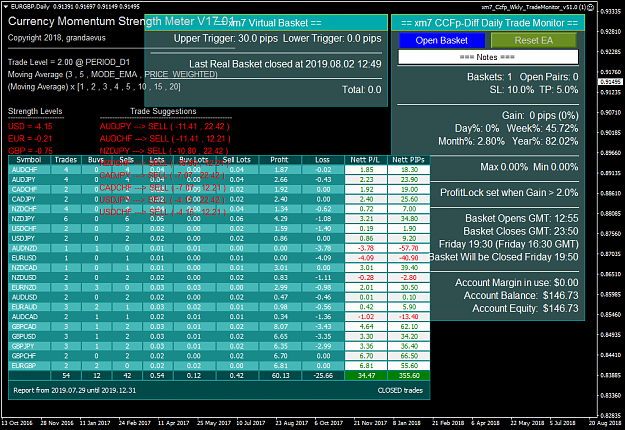Click the 'xm7 Virtual Basket' panel header
The width and height of the screenshot is (625, 430).
tap(266, 23)
